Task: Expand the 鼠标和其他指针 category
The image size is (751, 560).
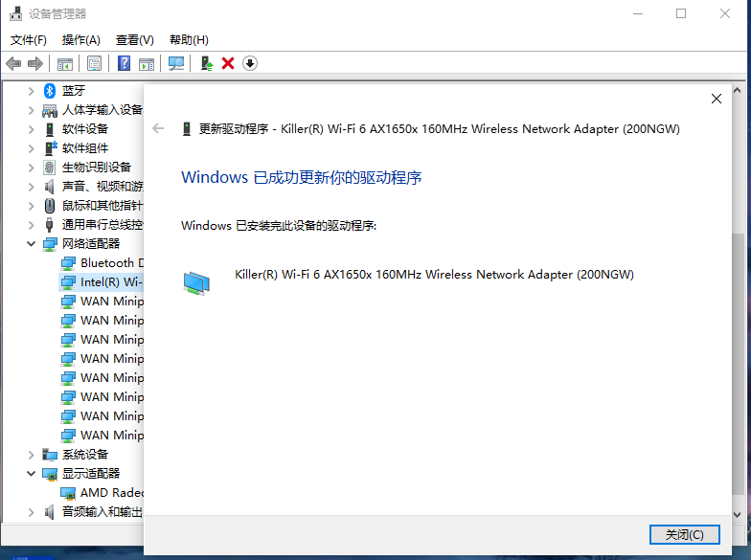Action: coord(31,206)
